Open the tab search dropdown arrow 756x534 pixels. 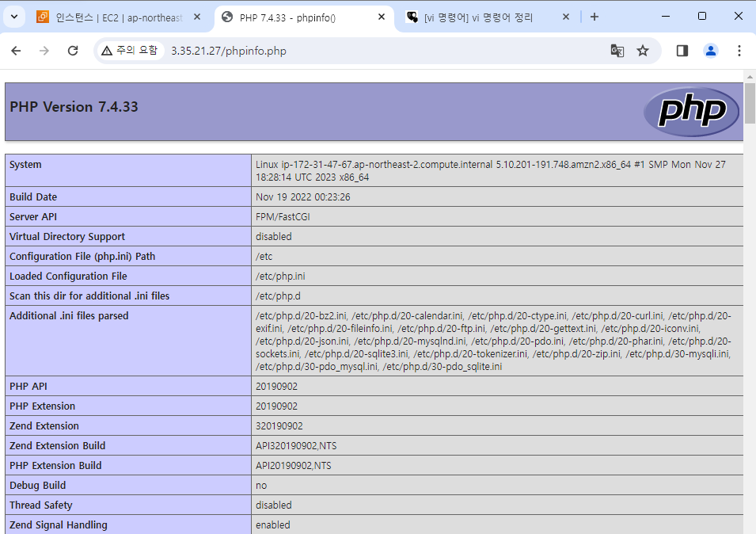pos(14,17)
